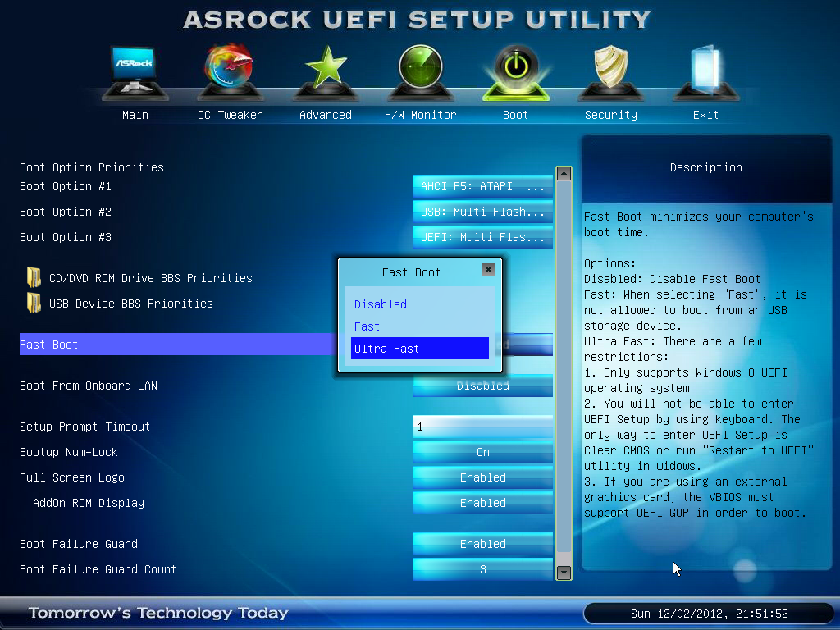Close the Fast Boot popup

[x=488, y=269]
